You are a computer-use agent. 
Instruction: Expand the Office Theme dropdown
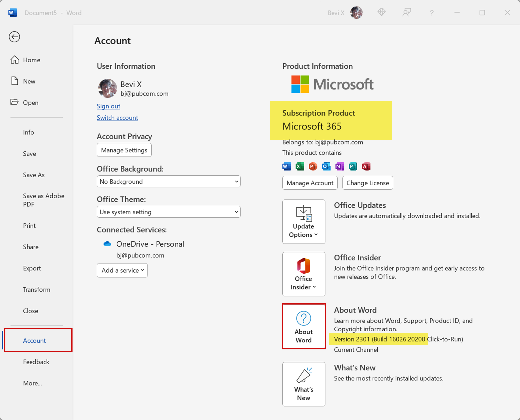[169, 212]
